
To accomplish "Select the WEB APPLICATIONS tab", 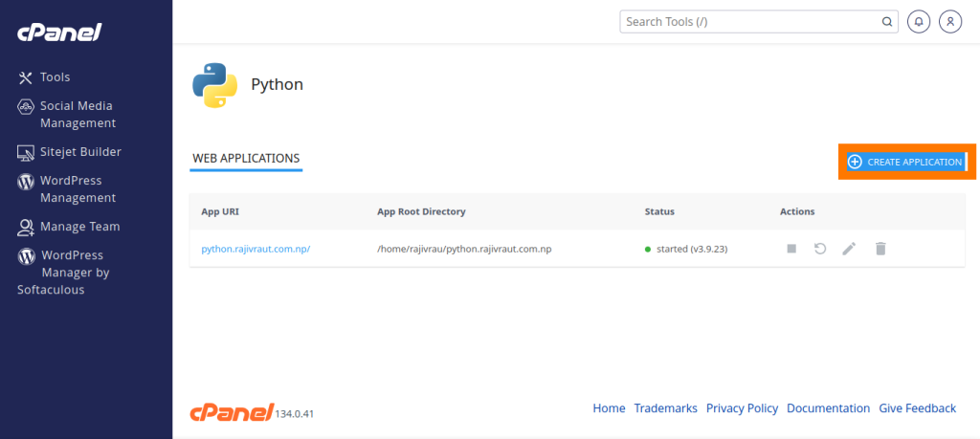I will coord(246,159).
